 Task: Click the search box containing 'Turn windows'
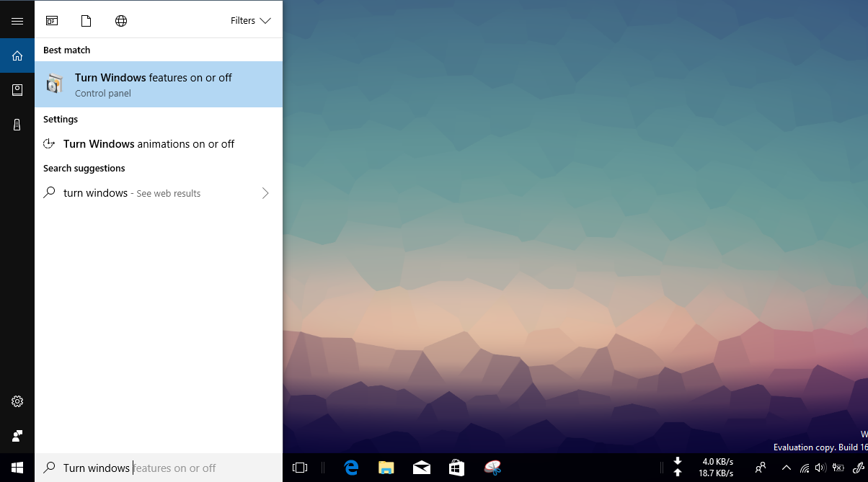tap(159, 468)
